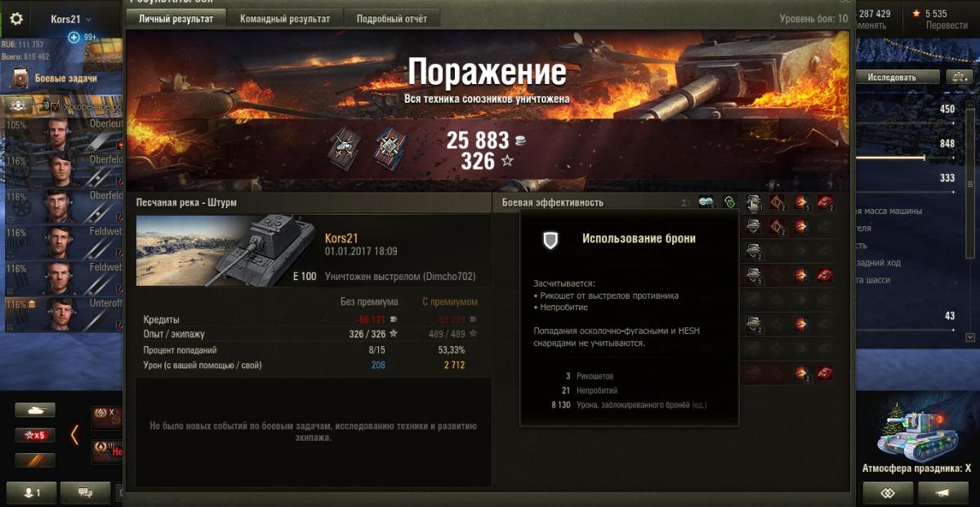
Task: Open the Подробный отчёт tab
Action: [x=392, y=19]
